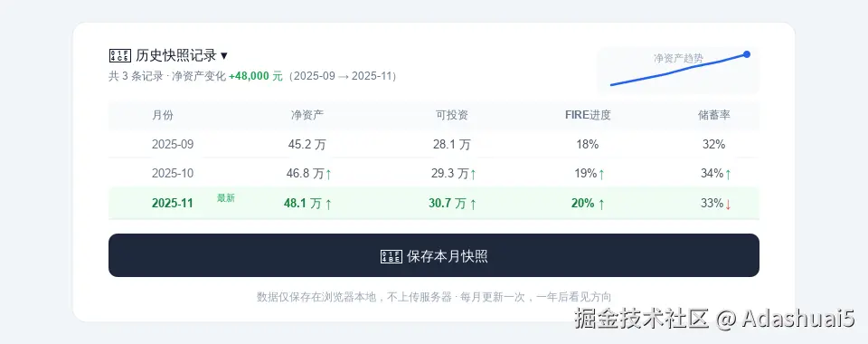The image size is (868, 344).
Task: Open the 净资产趋势 sparkline chart
Action: click(x=678, y=71)
